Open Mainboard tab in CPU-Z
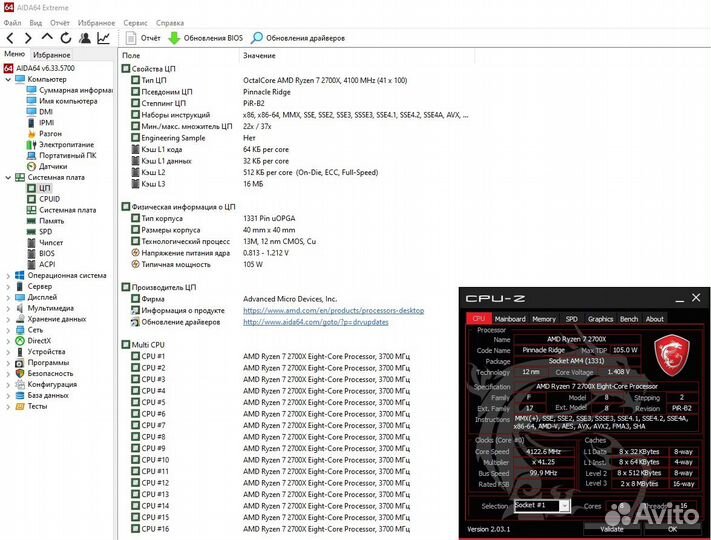The height and width of the screenshot is (540, 711). [510, 319]
